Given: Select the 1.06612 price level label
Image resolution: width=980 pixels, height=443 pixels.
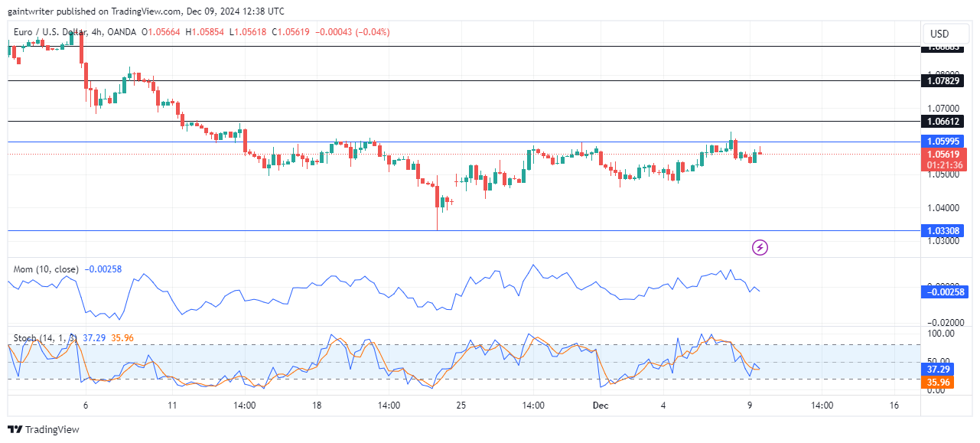Looking at the screenshot, I should pos(942,121).
